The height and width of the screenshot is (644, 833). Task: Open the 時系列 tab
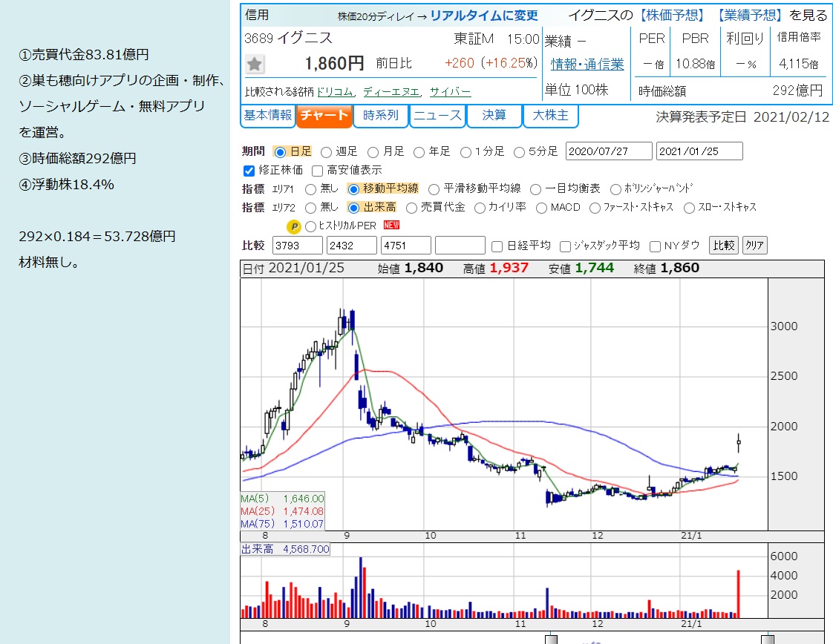point(380,116)
